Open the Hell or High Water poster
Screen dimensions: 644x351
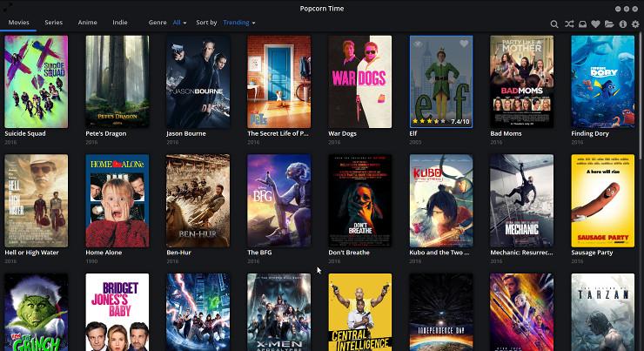click(37, 200)
